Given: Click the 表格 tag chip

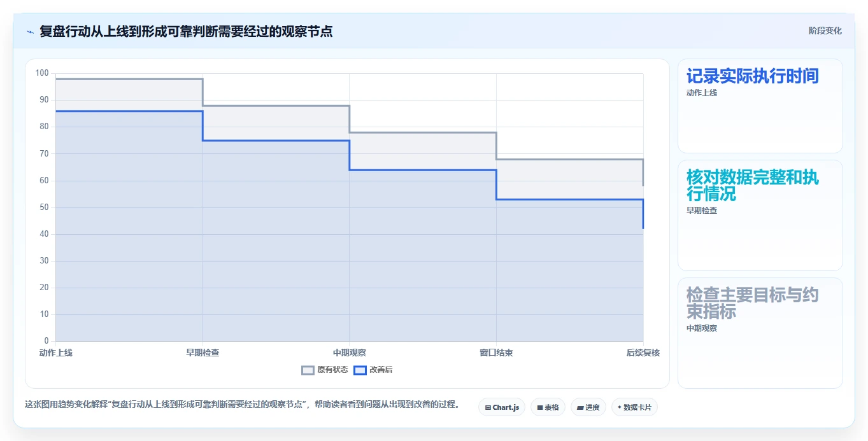Looking at the screenshot, I should [x=548, y=407].
